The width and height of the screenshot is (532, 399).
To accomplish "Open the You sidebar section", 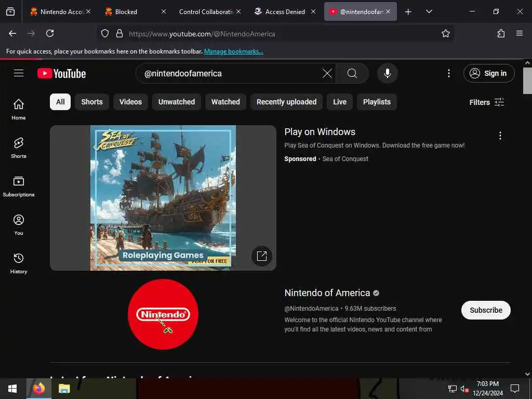I will tap(19, 224).
